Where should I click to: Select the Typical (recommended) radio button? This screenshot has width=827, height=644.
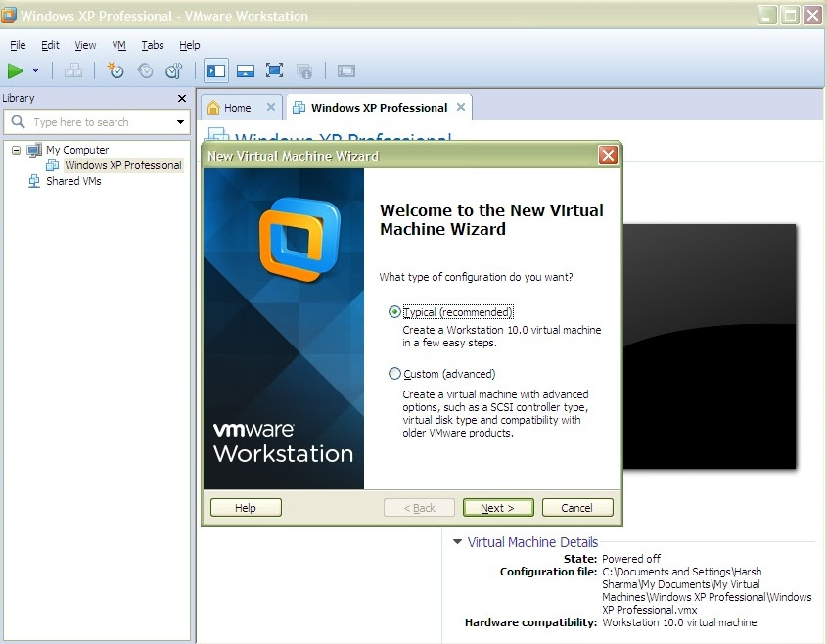[394, 311]
